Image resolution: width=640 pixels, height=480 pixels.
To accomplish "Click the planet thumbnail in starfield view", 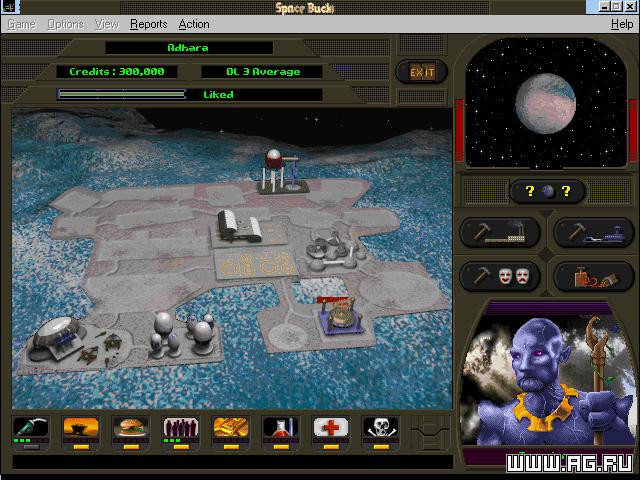I will (x=545, y=103).
